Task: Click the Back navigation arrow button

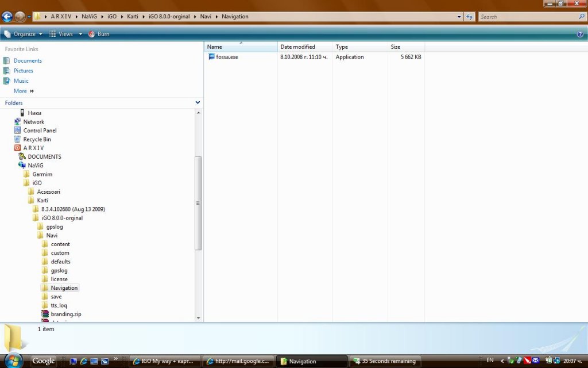Action: click(7, 17)
